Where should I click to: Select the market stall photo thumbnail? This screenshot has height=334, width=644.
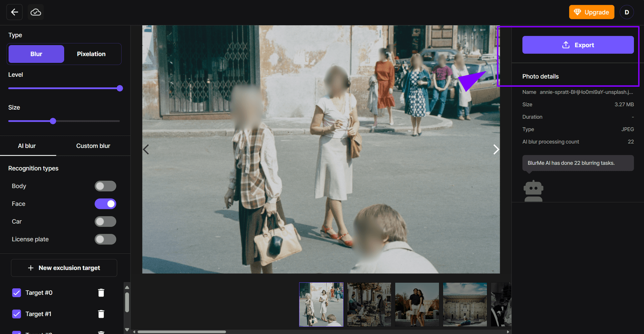point(369,304)
